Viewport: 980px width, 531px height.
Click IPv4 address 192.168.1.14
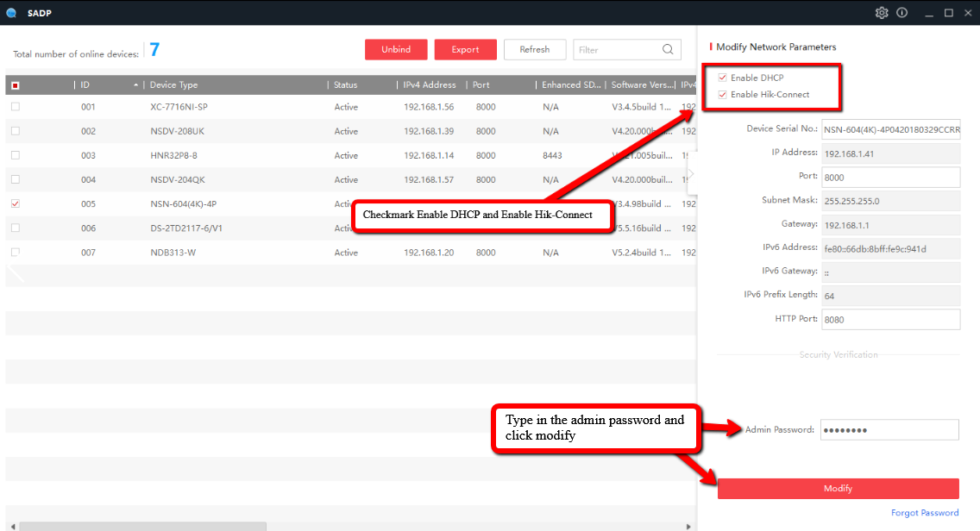pyautogui.click(x=429, y=155)
